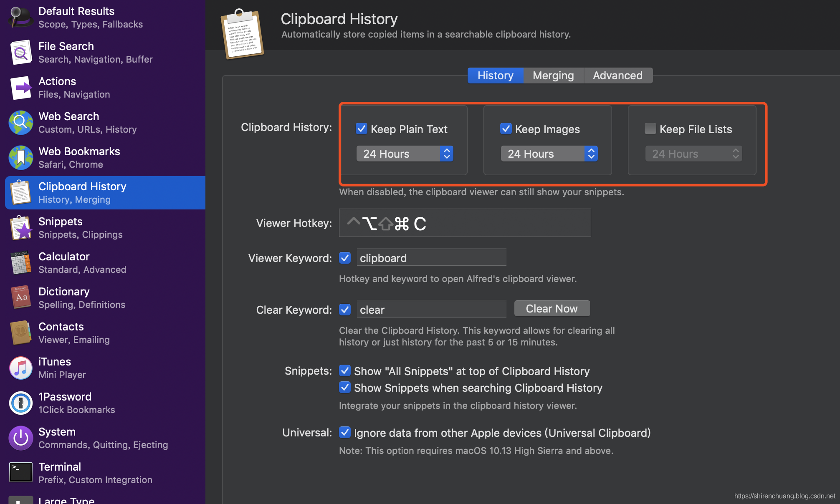This screenshot has width=840, height=504.
Task: Switch to the Advanced tab
Action: click(617, 76)
